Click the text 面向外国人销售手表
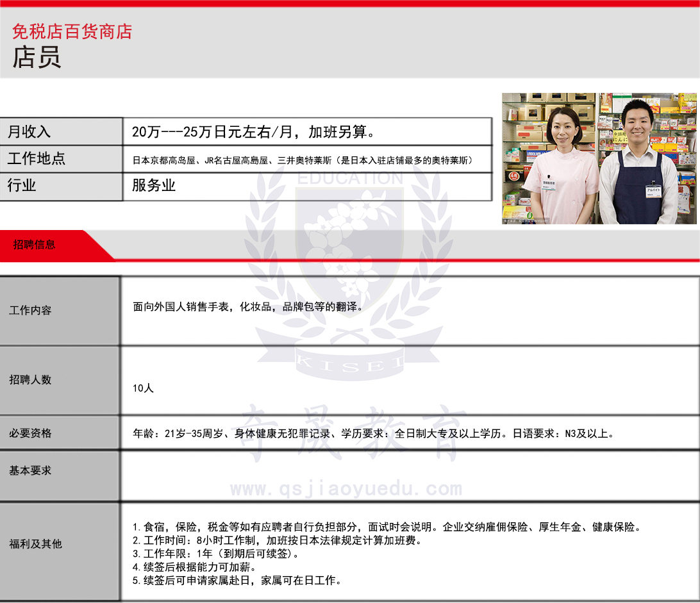 [x=181, y=307]
